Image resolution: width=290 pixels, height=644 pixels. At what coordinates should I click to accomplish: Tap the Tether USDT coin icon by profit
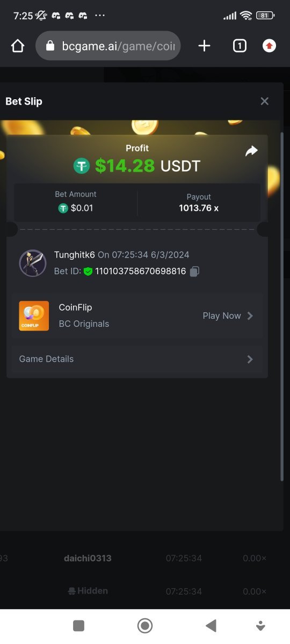coord(82,166)
